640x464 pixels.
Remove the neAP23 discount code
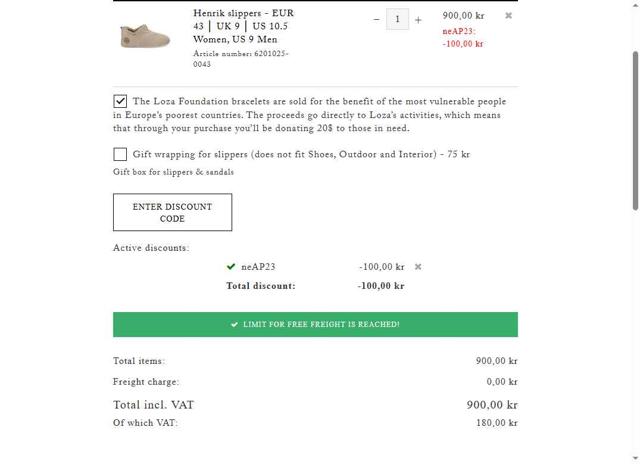pyautogui.click(x=418, y=267)
